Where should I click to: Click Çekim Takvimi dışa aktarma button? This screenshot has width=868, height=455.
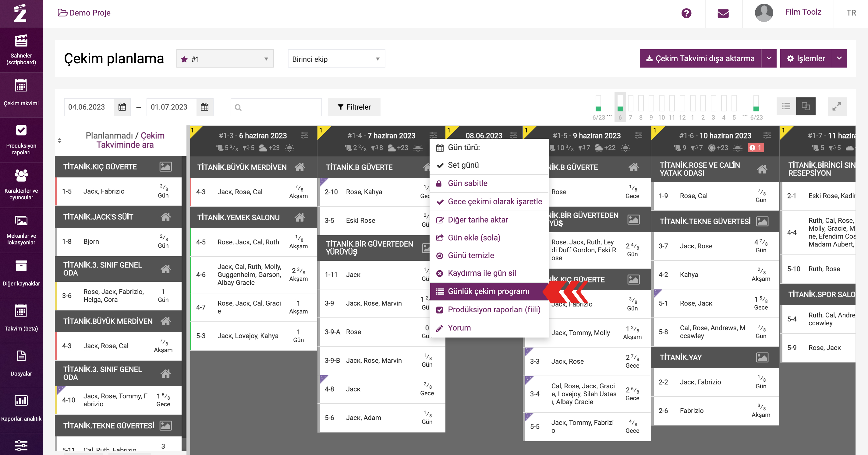(700, 58)
